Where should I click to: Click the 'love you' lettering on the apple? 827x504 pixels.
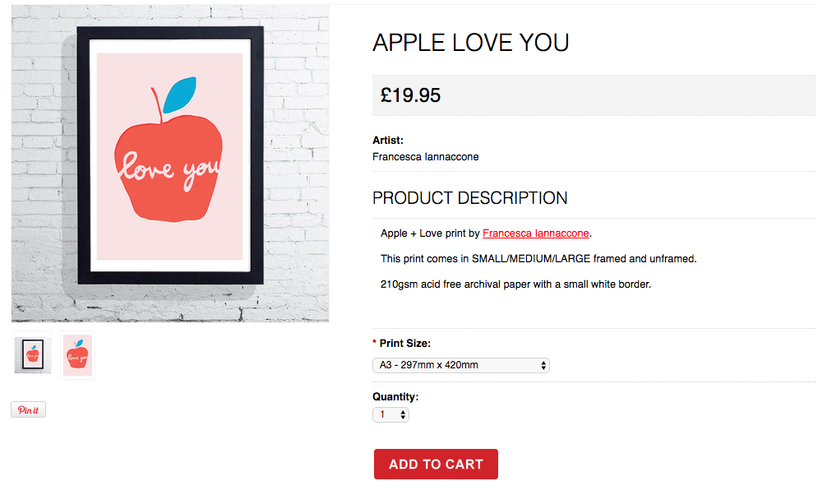pos(169,169)
